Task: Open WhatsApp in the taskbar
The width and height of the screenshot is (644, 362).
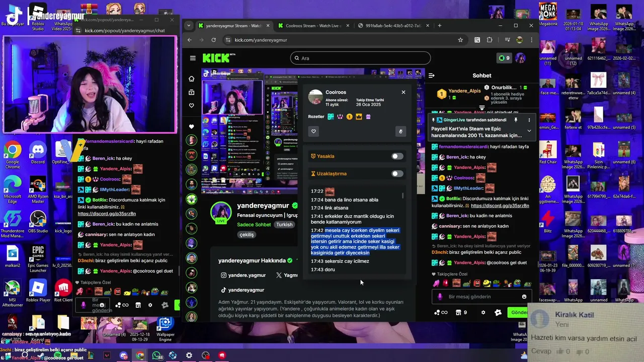Action: [156, 355]
